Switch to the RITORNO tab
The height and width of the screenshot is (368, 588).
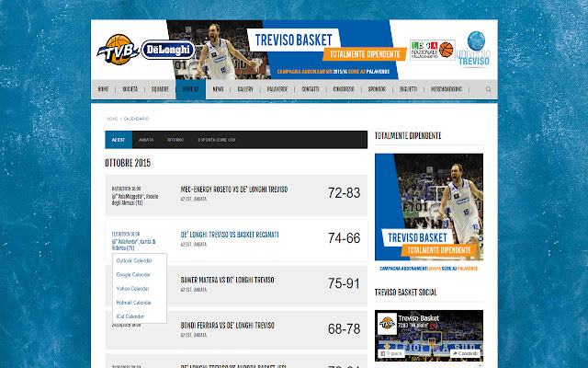175,140
